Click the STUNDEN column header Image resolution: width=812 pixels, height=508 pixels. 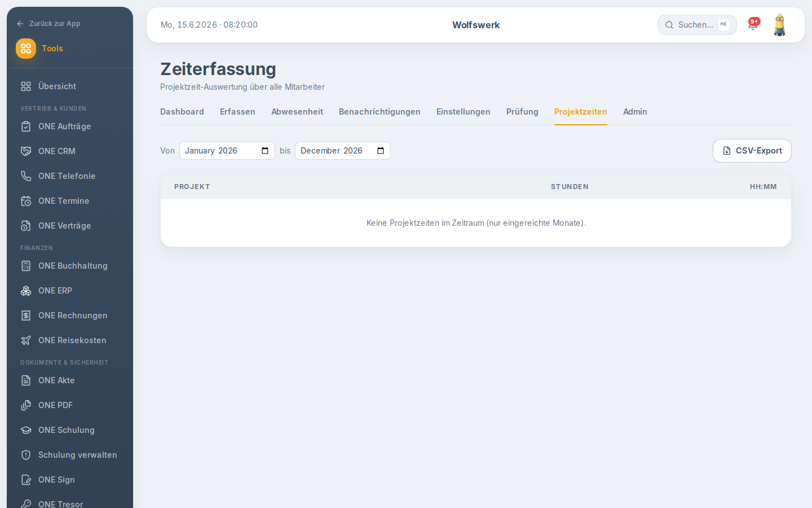coord(570,187)
